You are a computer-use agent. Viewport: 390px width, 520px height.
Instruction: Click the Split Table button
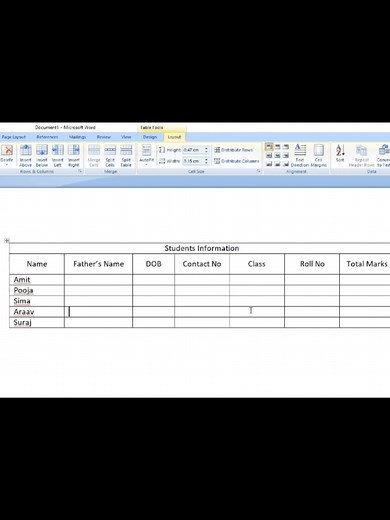[x=126, y=156]
